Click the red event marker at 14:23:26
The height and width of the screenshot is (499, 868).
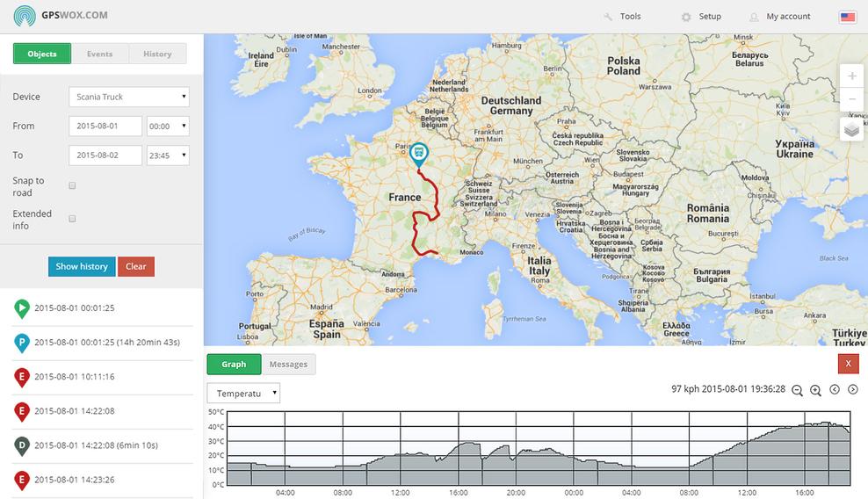(22, 480)
